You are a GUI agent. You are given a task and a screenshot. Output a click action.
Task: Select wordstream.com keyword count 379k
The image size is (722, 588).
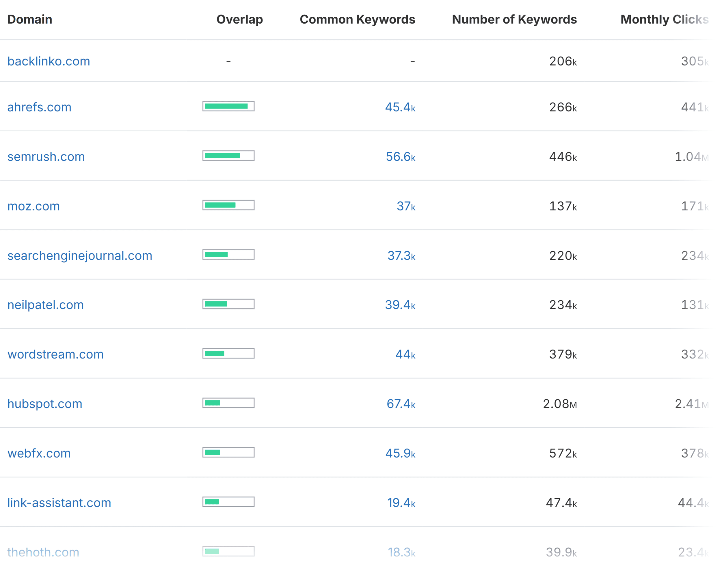563,354
